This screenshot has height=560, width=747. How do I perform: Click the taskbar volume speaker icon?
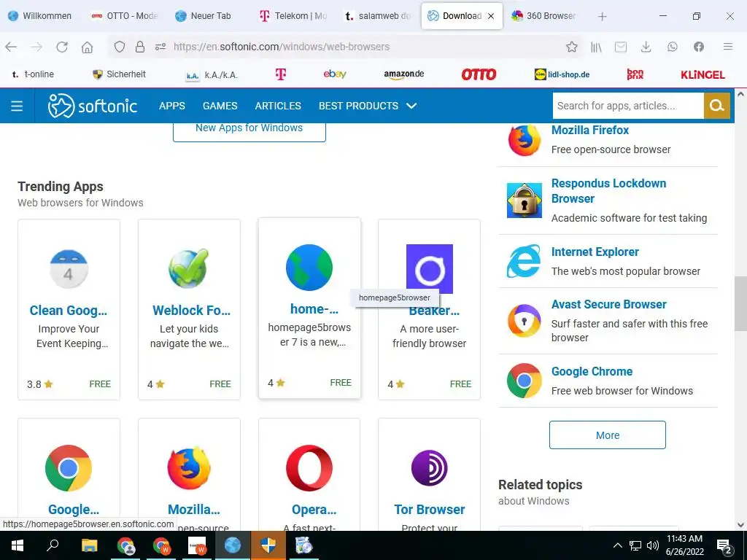pos(653,545)
